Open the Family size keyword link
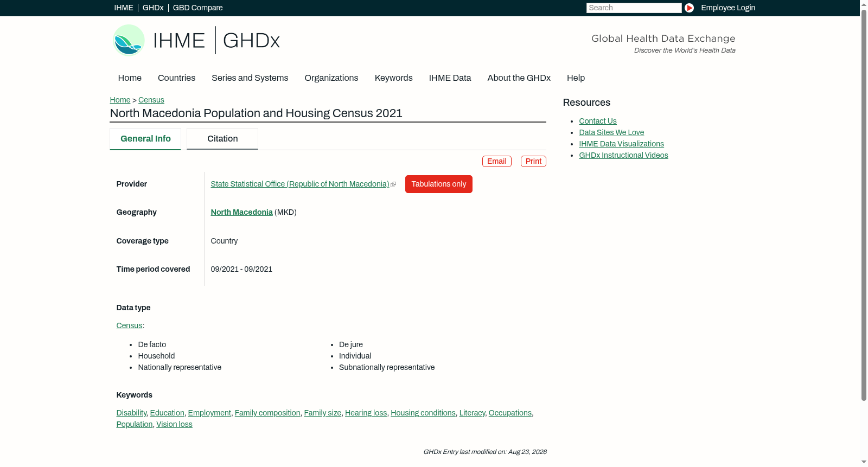 pyautogui.click(x=323, y=413)
